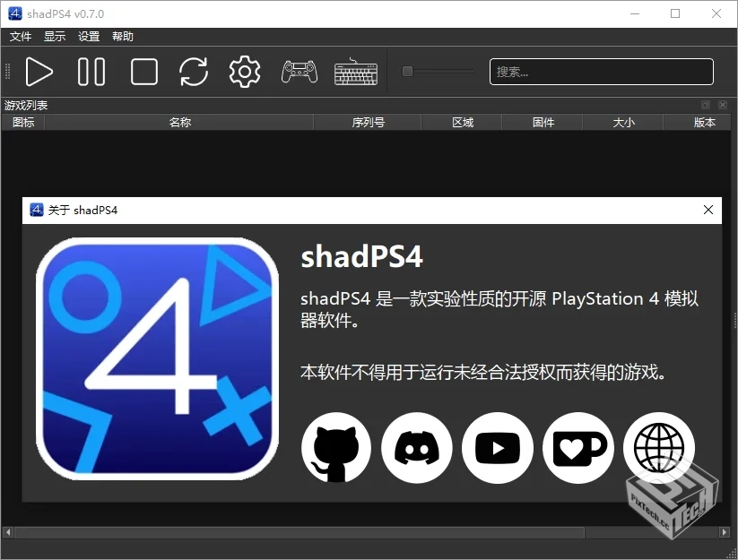Open Discord from the About dialog
The height and width of the screenshot is (560, 738).
417,448
